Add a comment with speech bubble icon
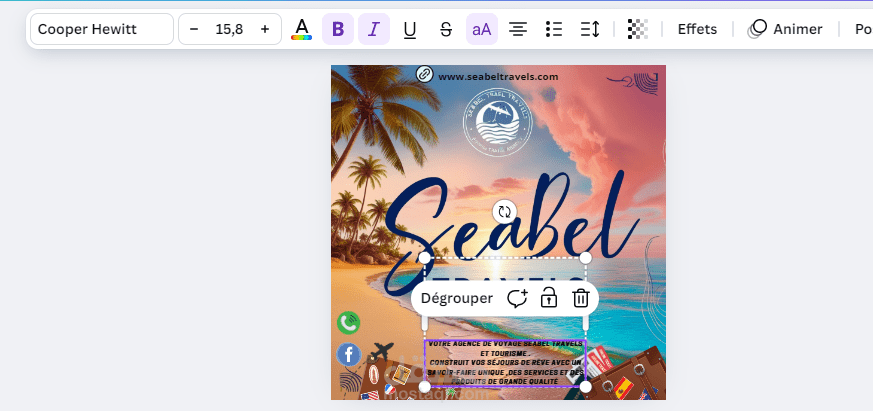The height and width of the screenshot is (411, 873). (x=517, y=299)
